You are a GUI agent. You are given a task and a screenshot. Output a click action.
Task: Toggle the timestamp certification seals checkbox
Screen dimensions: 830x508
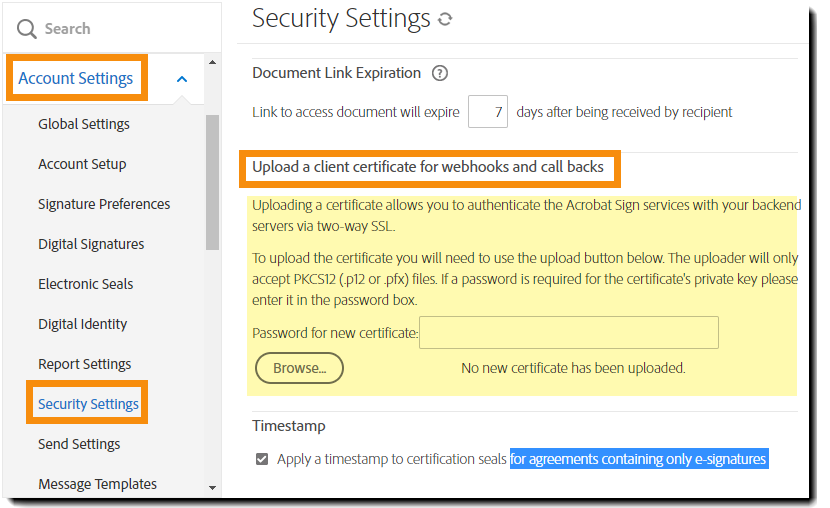tap(262, 459)
